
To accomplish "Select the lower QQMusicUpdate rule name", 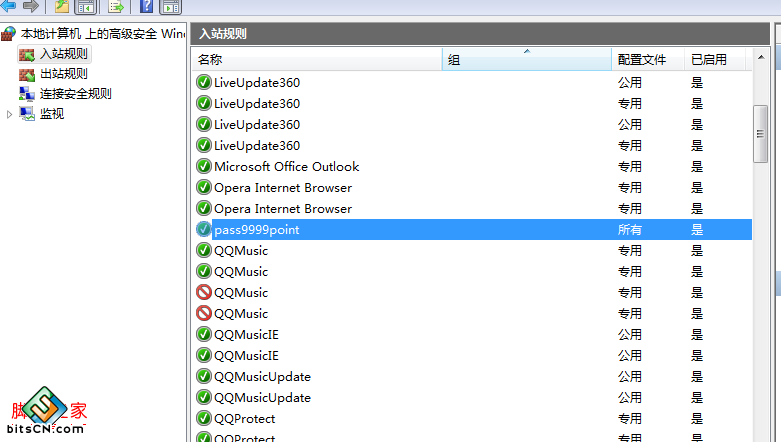I will tap(262, 398).
